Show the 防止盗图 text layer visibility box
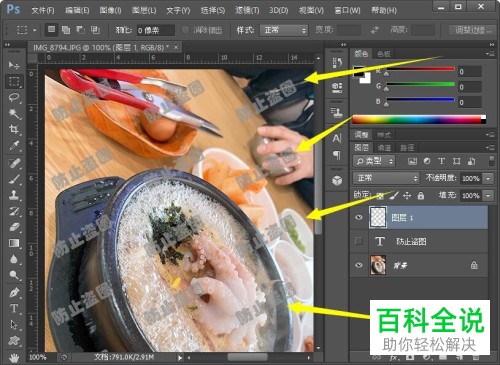The width and height of the screenshot is (500, 365). click(x=359, y=241)
